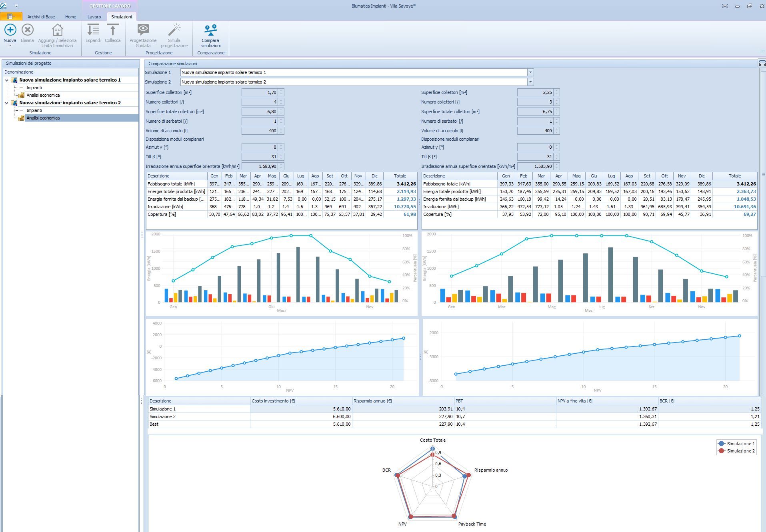
Task: Launch Progettazione Guidata
Action: [x=143, y=30]
